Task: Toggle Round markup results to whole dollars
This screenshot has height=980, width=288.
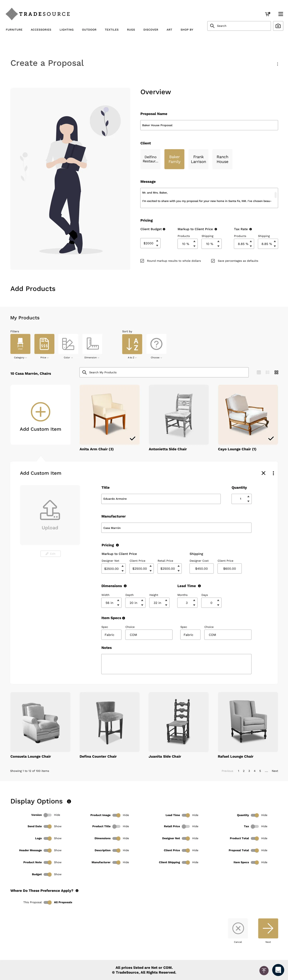Action: click(142, 261)
